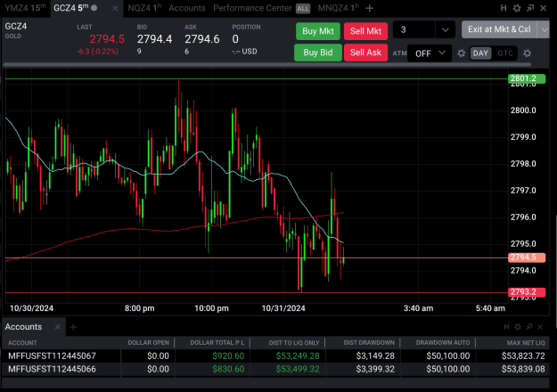Pop out the chart panel window

tap(530, 8)
